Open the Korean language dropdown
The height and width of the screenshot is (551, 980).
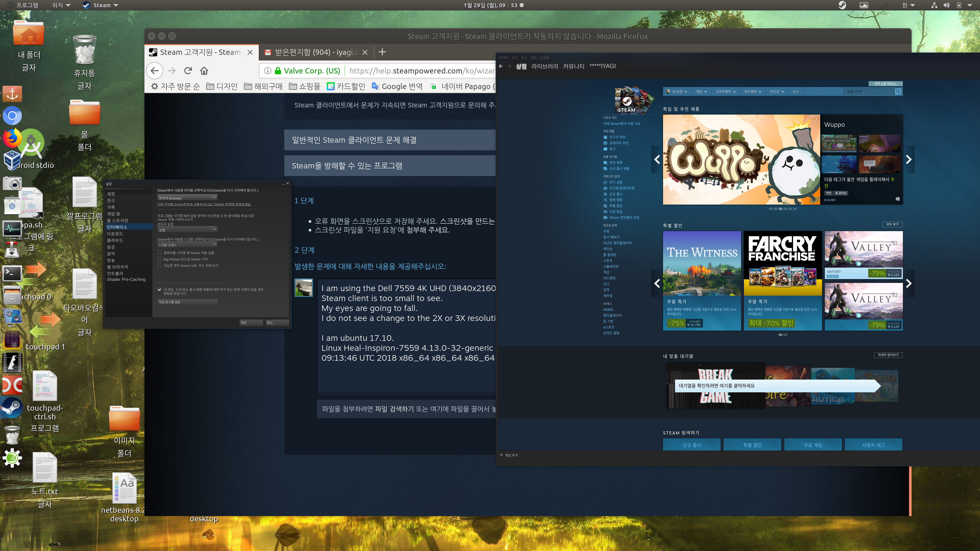(187, 198)
